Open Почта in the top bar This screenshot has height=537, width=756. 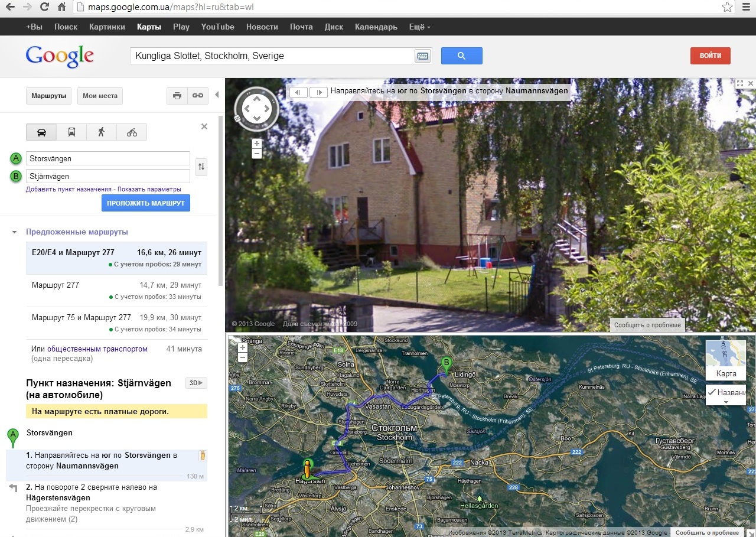pos(301,27)
